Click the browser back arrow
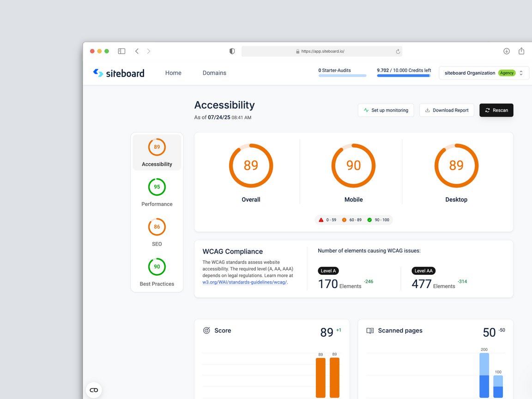Image resolution: width=532 pixels, height=399 pixels. (137, 51)
